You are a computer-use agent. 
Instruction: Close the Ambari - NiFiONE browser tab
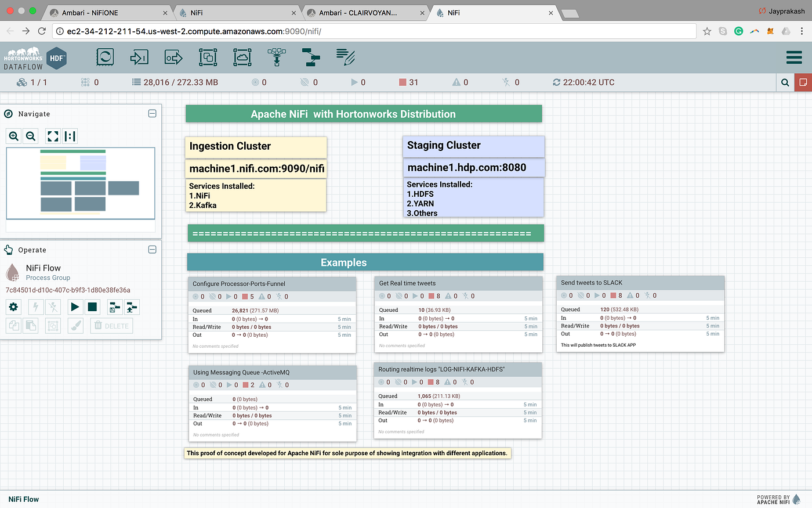point(165,13)
